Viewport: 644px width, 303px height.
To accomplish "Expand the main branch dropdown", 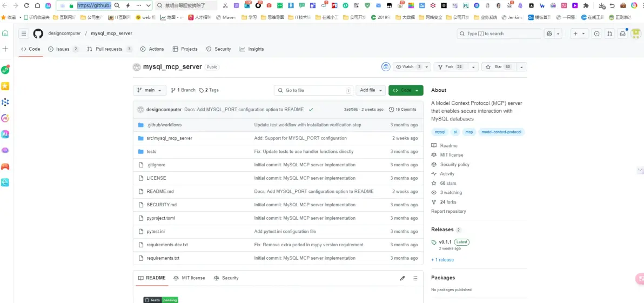I will click(149, 90).
